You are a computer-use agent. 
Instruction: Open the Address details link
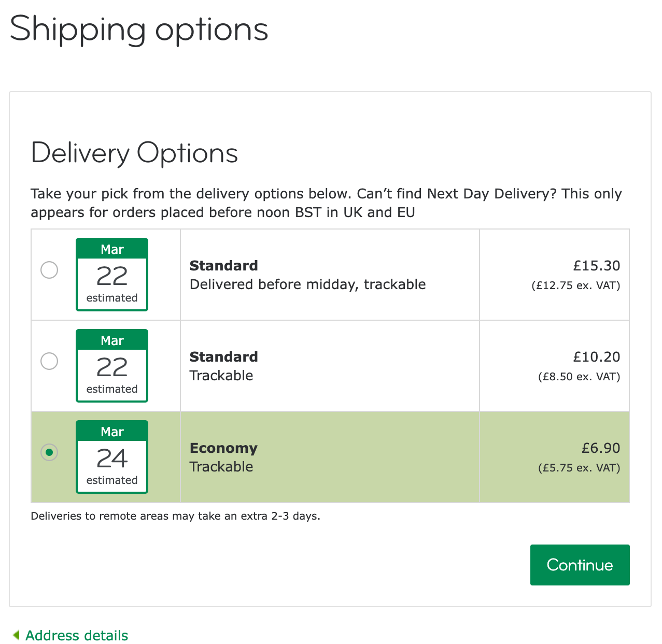(77, 635)
